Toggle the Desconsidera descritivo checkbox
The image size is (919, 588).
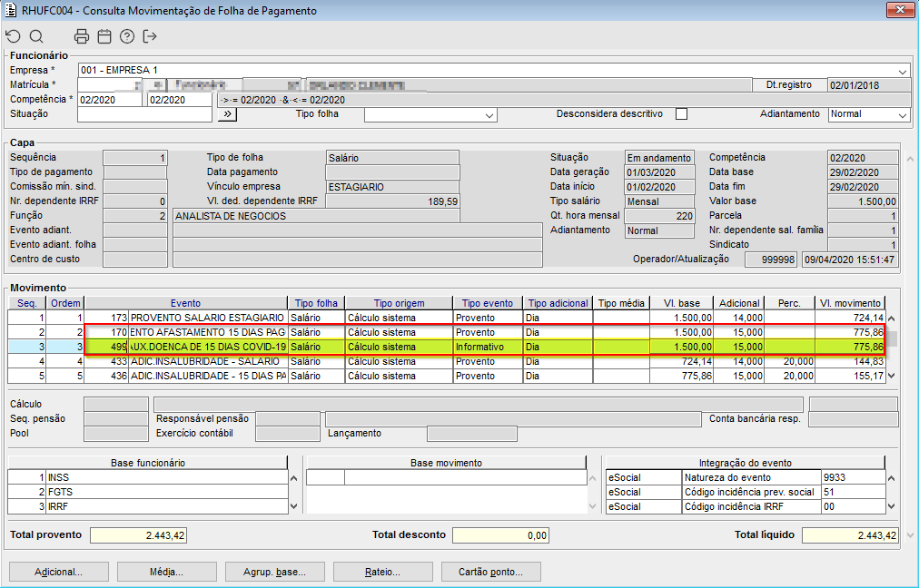[x=681, y=114]
